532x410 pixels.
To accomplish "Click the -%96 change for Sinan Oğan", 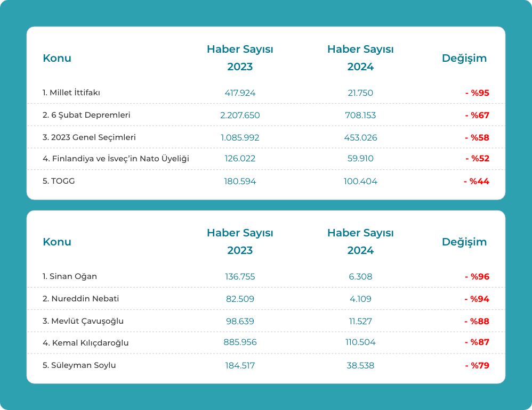I will click(x=477, y=276).
